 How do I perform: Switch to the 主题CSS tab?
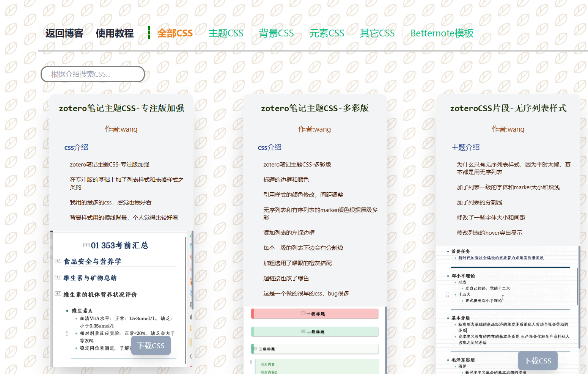tap(226, 33)
